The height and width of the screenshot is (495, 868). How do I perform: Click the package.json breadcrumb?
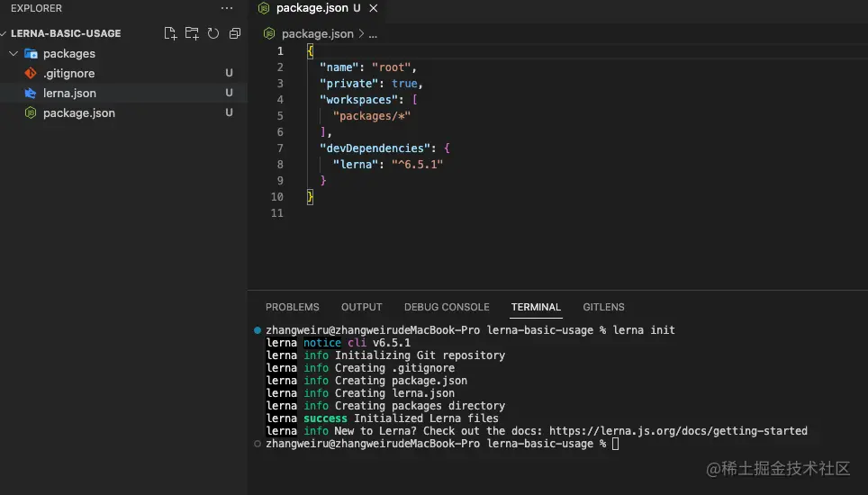click(317, 33)
